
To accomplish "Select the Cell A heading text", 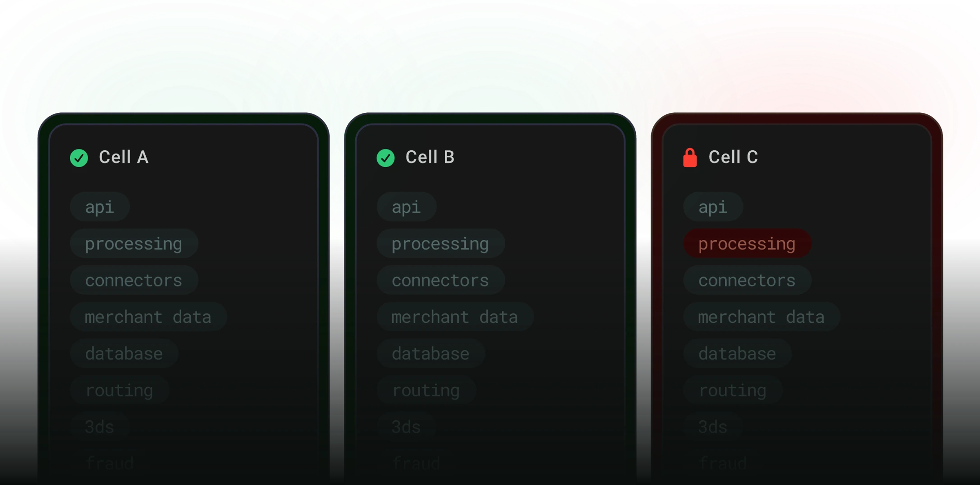I will coord(124,157).
